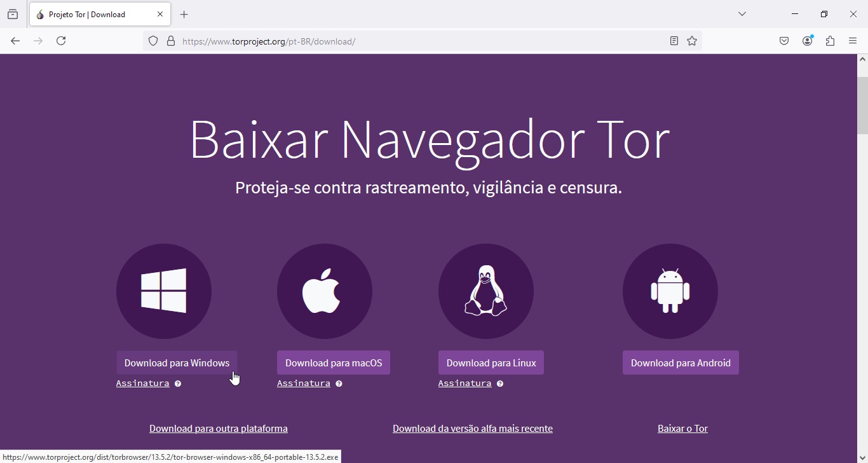Open Download da versão alfa mais recente
This screenshot has height=463, width=868.
[x=473, y=429]
